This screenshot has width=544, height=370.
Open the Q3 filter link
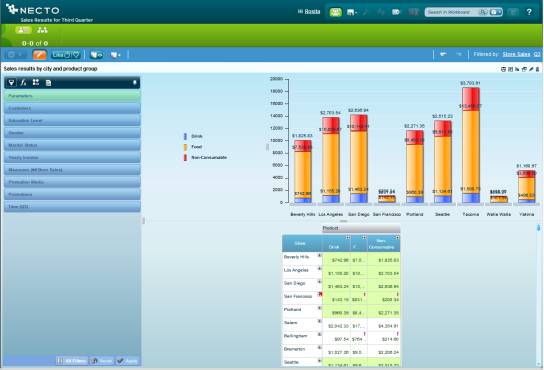point(537,54)
